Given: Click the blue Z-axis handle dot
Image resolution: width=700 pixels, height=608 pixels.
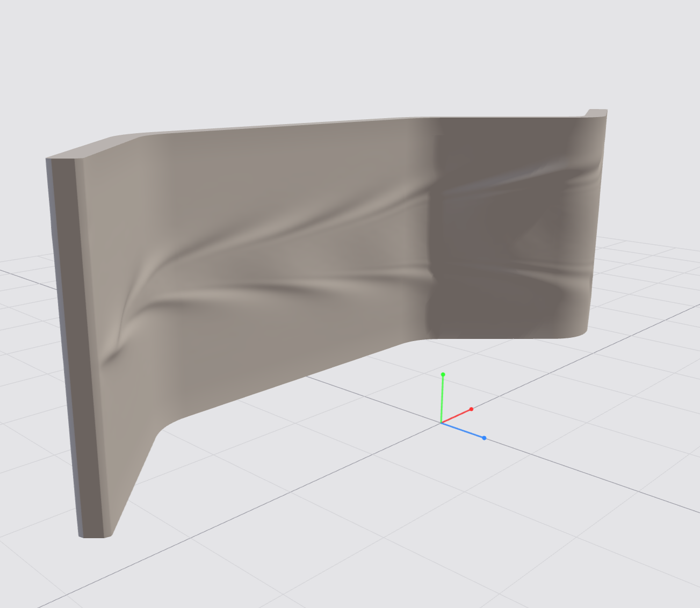Looking at the screenshot, I should (x=484, y=438).
